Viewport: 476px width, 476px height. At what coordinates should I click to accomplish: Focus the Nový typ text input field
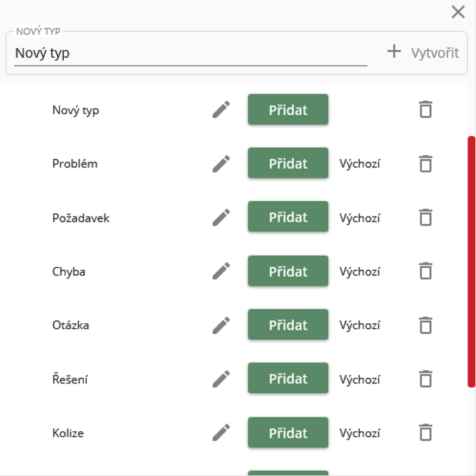pos(190,53)
